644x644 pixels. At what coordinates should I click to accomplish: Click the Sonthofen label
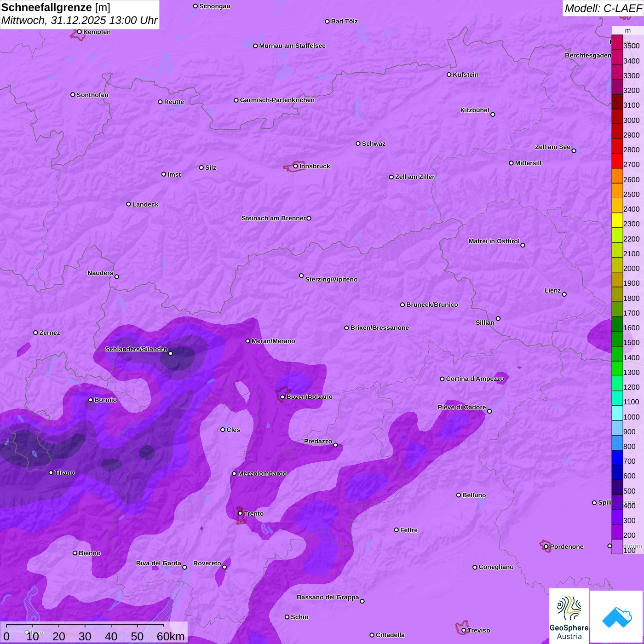[x=92, y=95]
